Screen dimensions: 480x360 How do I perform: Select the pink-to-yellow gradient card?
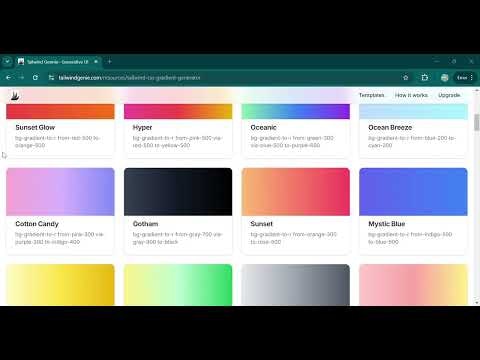tap(413, 285)
